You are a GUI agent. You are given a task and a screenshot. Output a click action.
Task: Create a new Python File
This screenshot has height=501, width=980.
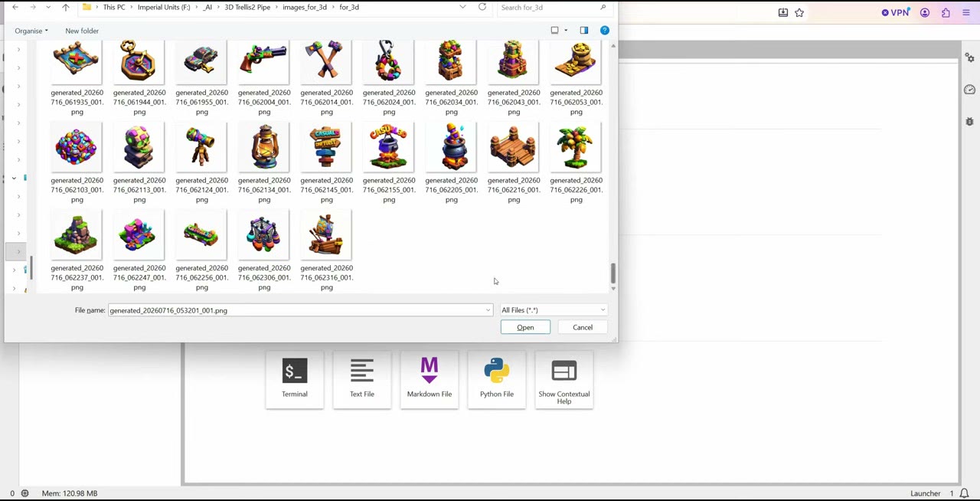click(497, 379)
